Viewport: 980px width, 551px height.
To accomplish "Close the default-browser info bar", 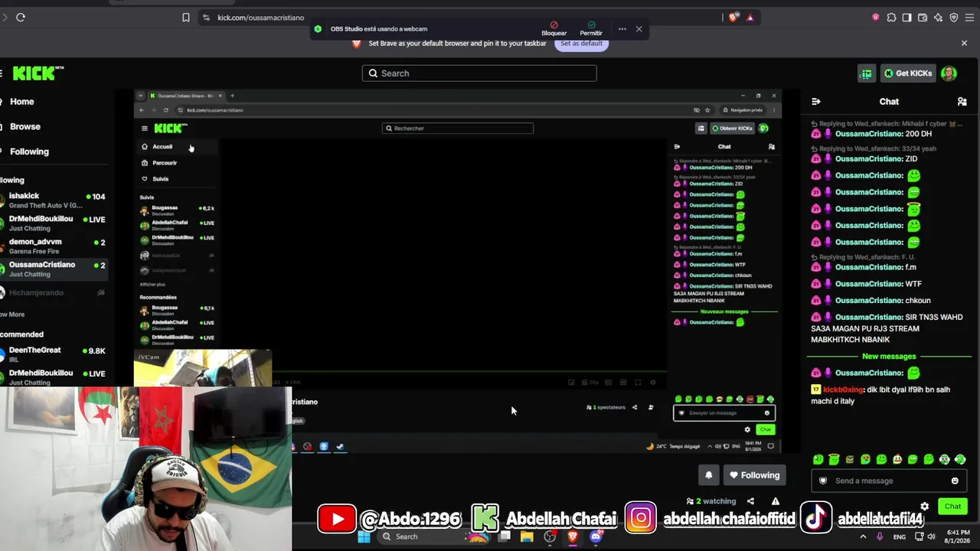I will [964, 44].
